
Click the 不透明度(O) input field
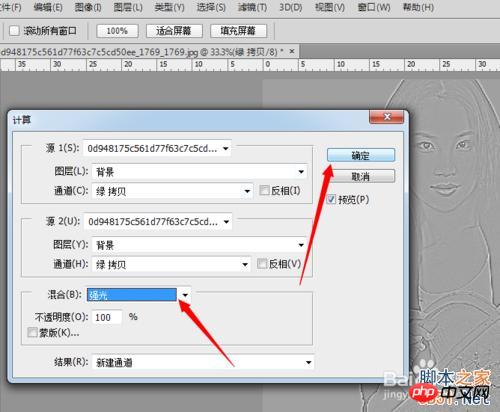click(107, 317)
